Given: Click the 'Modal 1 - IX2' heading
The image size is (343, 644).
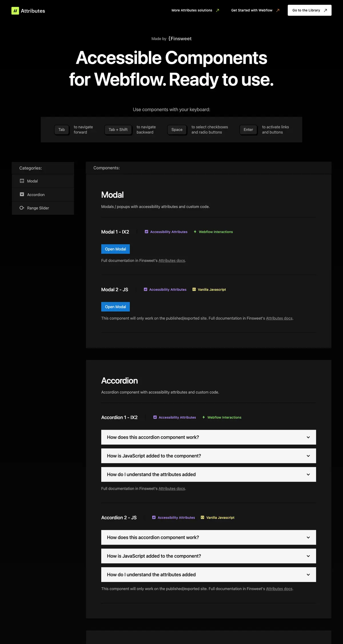Looking at the screenshot, I should [115, 232].
